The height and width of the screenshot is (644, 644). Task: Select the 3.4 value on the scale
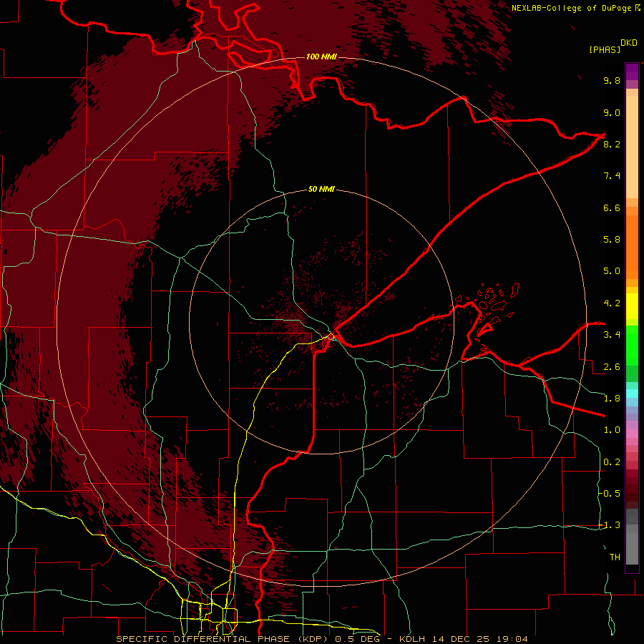tap(612, 335)
